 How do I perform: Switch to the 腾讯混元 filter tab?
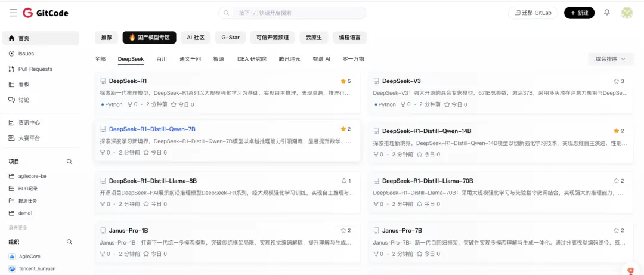pyautogui.click(x=290, y=59)
